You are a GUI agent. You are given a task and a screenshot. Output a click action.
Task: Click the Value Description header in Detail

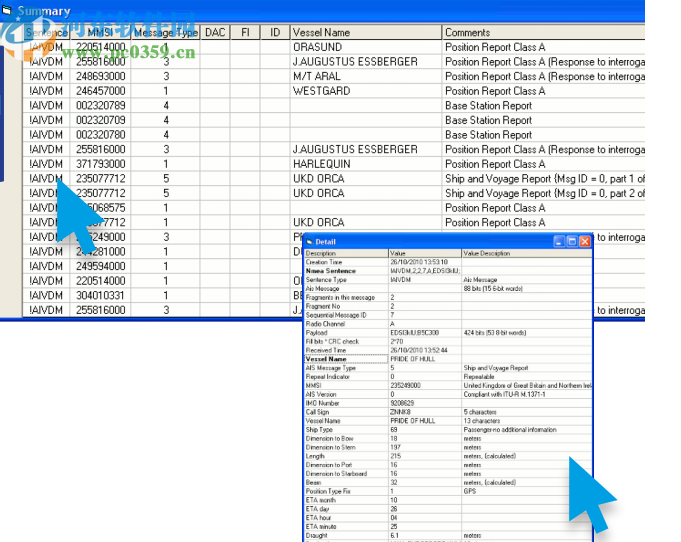click(526, 253)
